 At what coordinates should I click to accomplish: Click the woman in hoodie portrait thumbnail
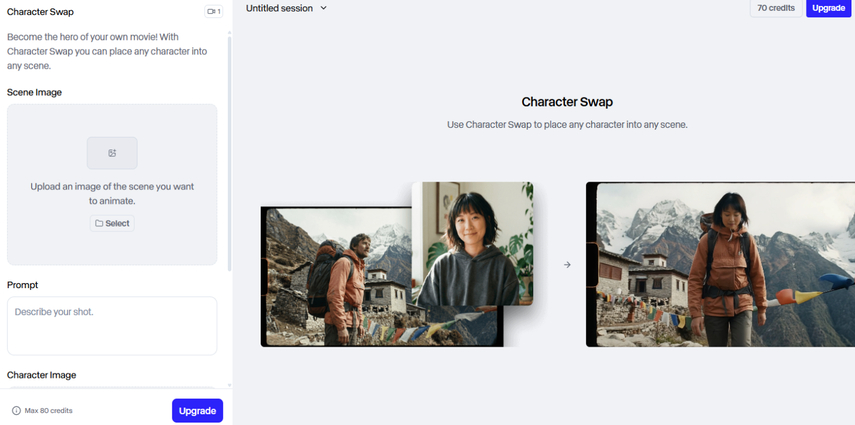tap(472, 244)
